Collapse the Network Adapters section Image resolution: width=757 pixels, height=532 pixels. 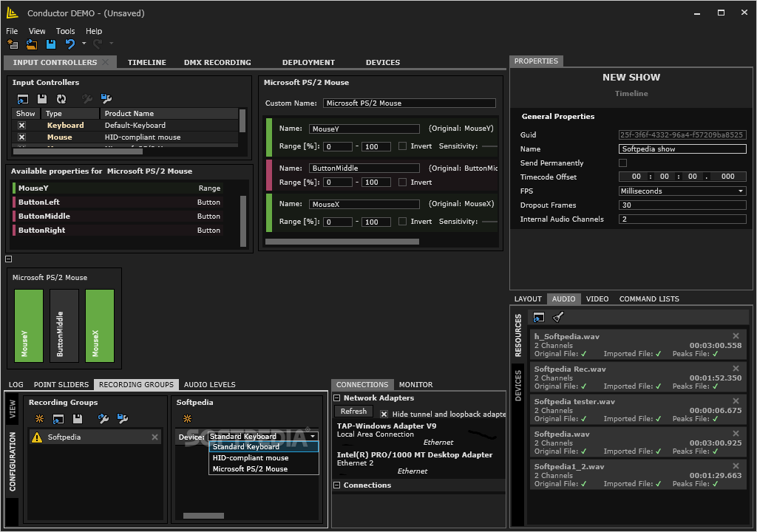click(x=337, y=398)
